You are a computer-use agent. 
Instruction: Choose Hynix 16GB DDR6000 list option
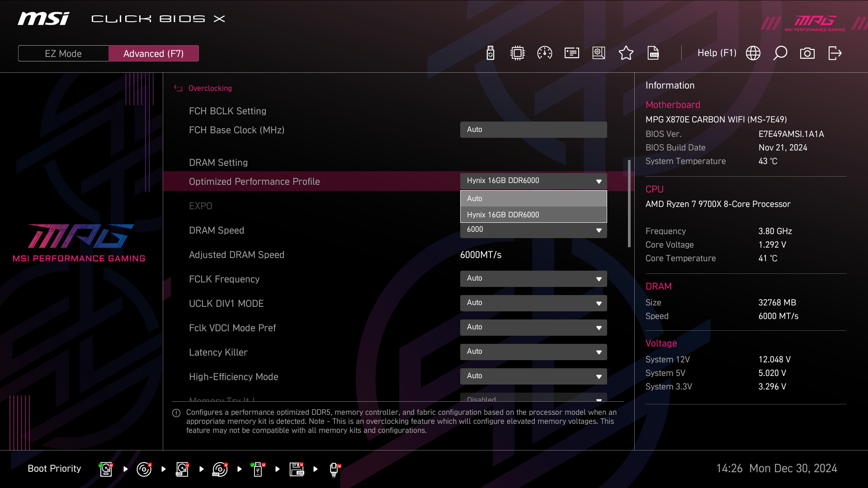533,215
